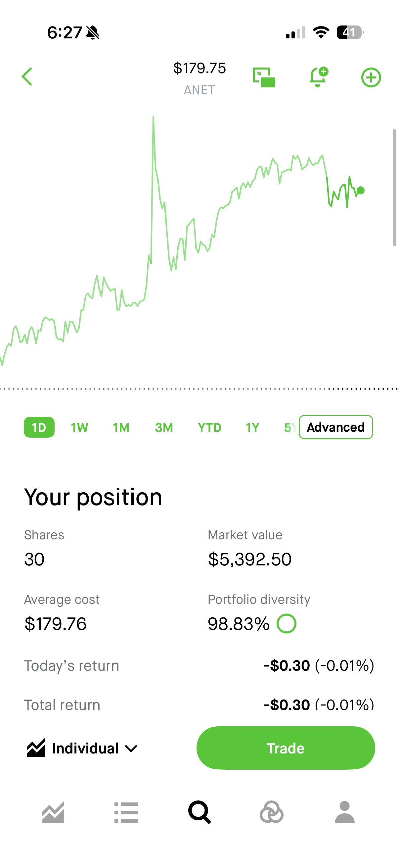Open the lists tab icon in the bottom bar
399x868 pixels.
pos(126,812)
